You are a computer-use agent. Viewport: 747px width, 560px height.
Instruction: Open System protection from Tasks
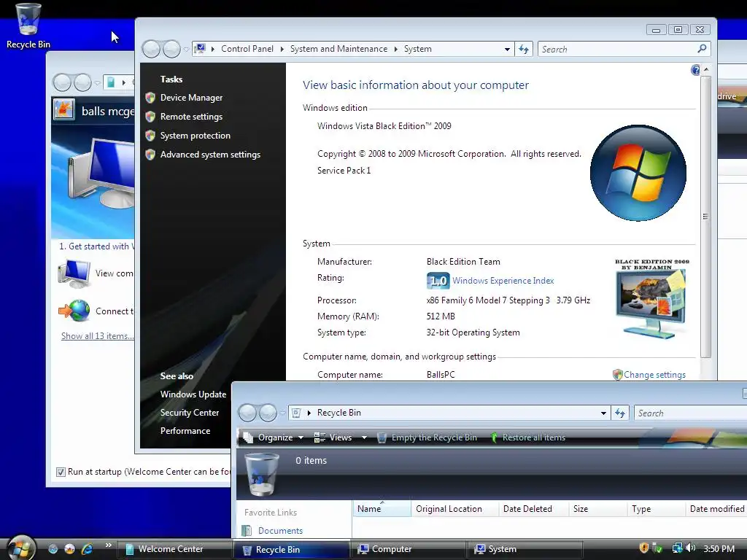pyautogui.click(x=196, y=136)
